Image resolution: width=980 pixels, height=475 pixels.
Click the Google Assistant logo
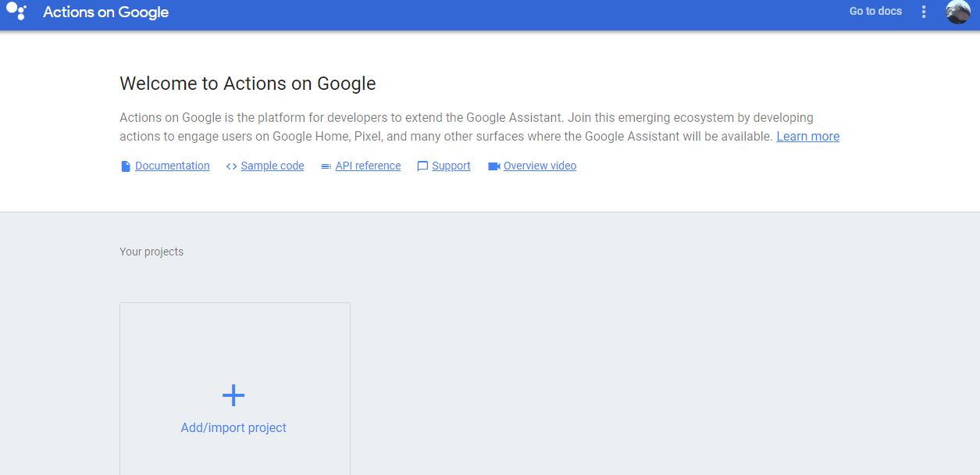[x=16, y=12]
